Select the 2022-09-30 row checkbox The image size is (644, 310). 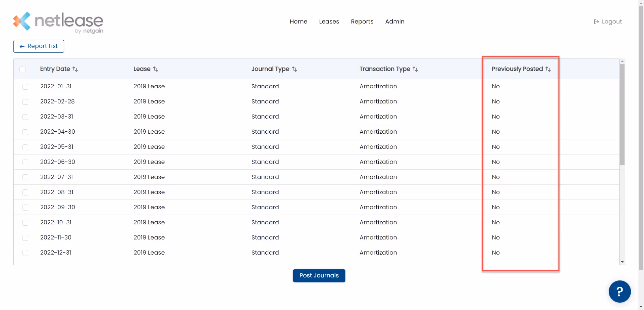click(25, 208)
